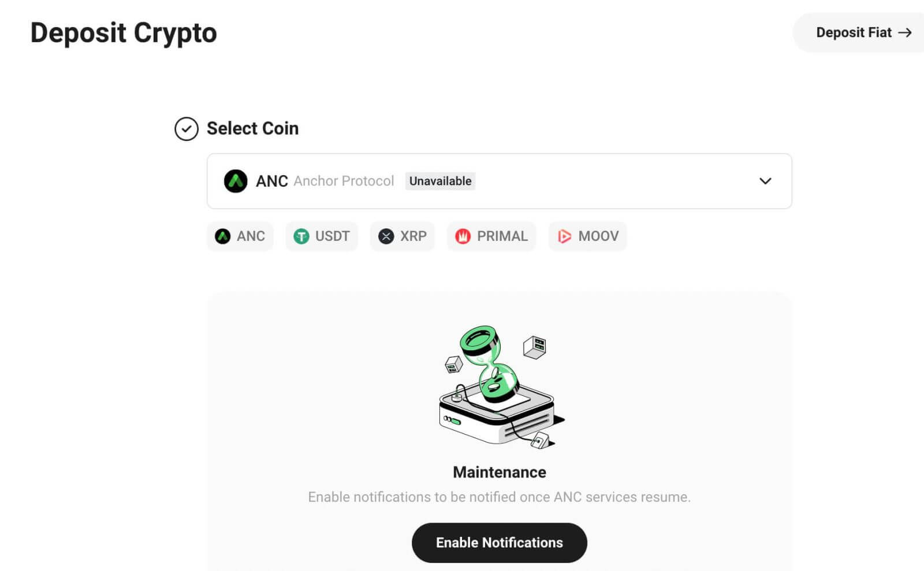This screenshot has height=571, width=924.
Task: Click the arrow icon on Deposit Fiat
Action: tap(904, 33)
